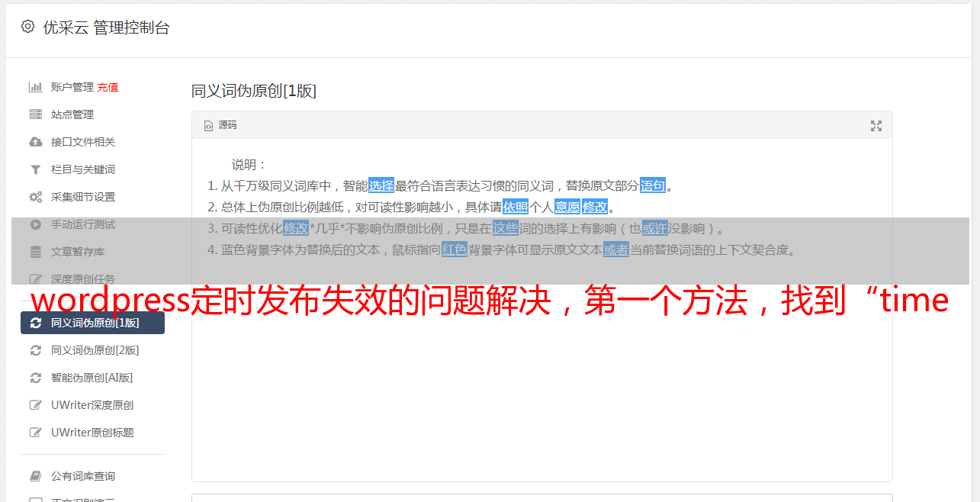
Task: Open 账户管理 bar chart icon
Action: click(35, 87)
